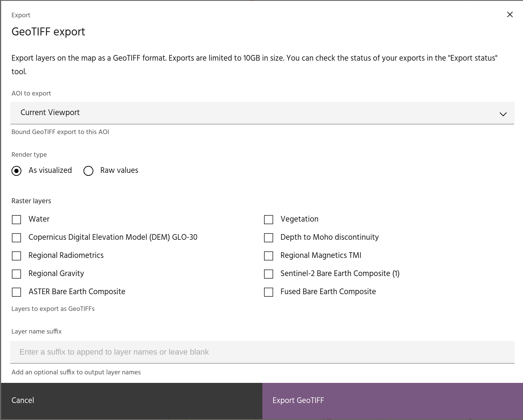Select the ASTER Bare Earth Composite checkbox
This screenshot has width=523, height=420.
click(x=16, y=292)
